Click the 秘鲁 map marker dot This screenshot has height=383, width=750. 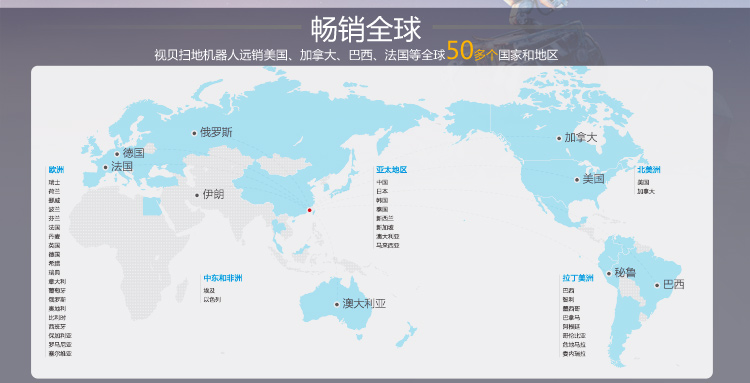(609, 274)
